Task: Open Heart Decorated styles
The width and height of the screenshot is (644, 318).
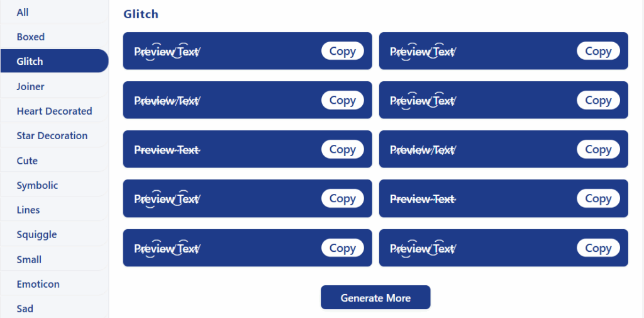Action: pos(54,111)
